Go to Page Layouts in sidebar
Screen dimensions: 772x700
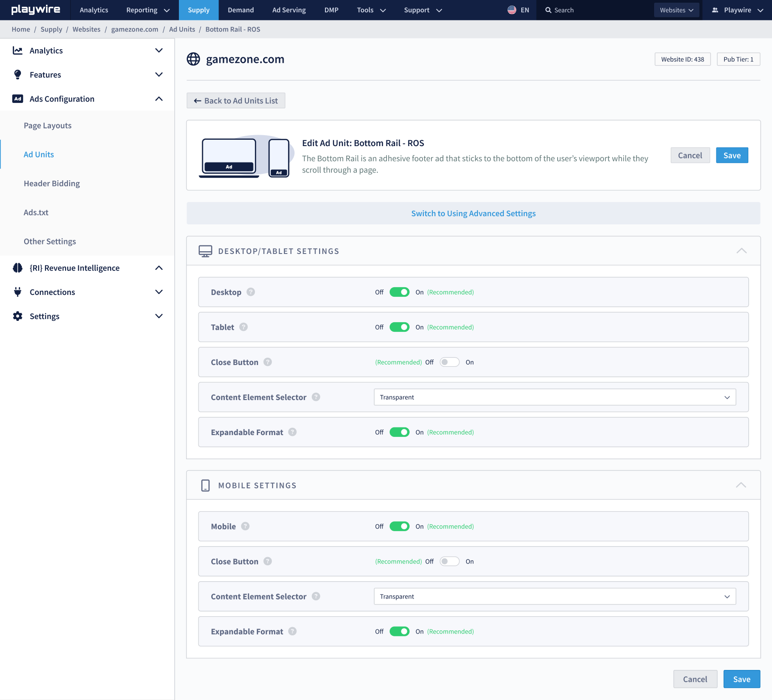coord(48,126)
